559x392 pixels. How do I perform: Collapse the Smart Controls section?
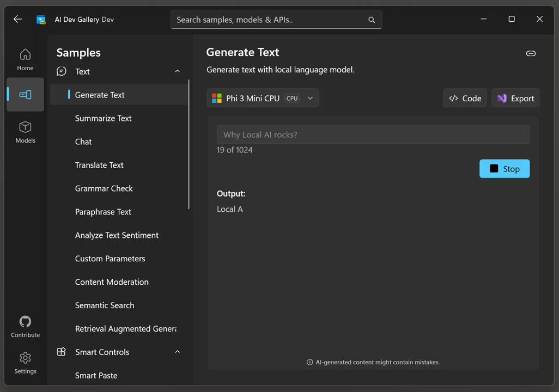[177, 352]
